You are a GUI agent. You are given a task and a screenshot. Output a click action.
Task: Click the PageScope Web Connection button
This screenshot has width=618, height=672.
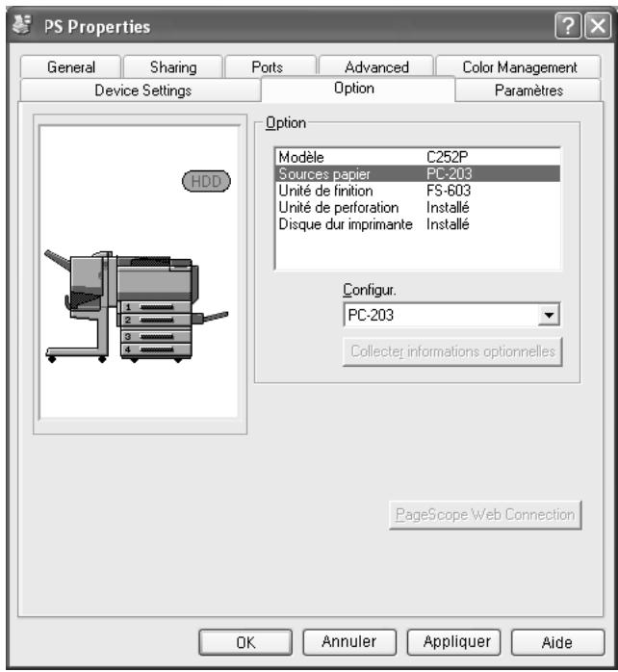tap(485, 515)
